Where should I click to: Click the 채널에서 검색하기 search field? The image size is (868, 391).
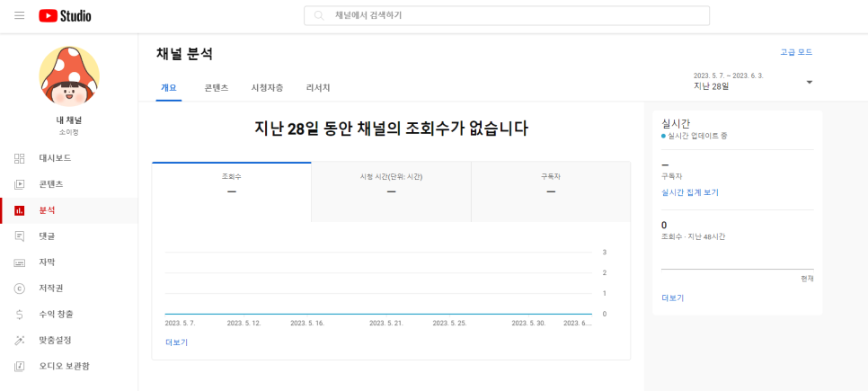[507, 16]
